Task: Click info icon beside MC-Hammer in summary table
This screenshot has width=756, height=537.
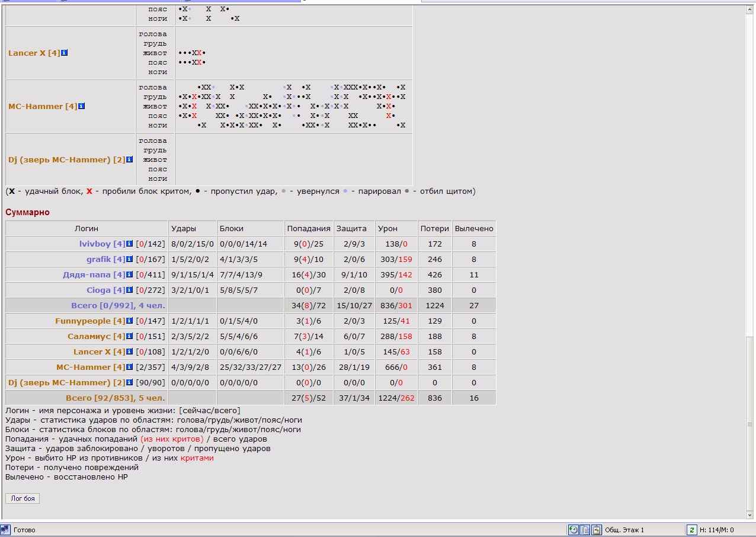Action: pyautogui.click(x=130, y=367)
